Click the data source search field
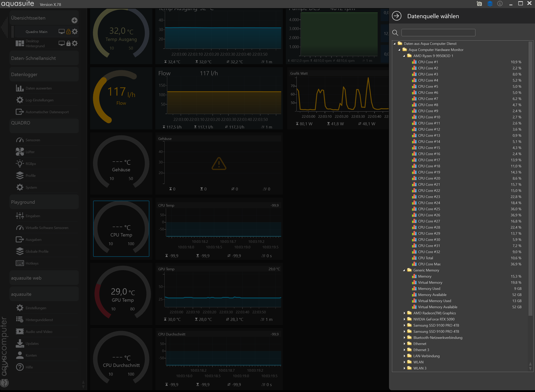The width and height of the screenshot is (535, 392). 438,33
